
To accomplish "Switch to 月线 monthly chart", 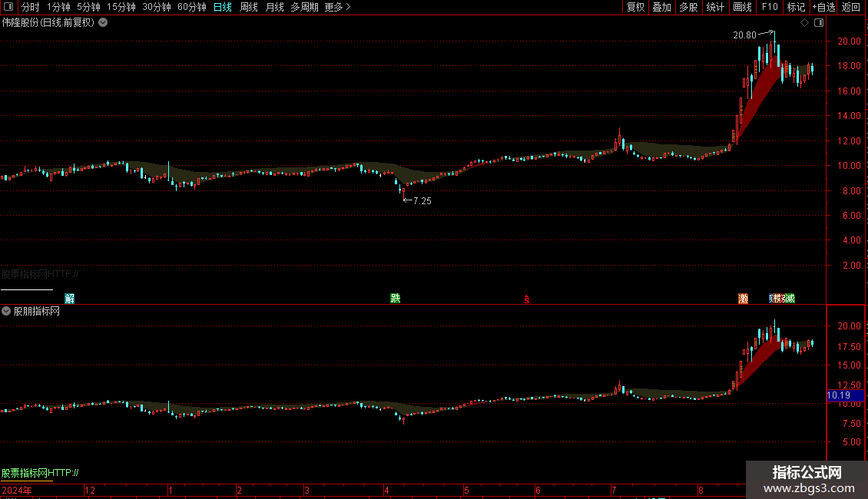I will [274, 7].
